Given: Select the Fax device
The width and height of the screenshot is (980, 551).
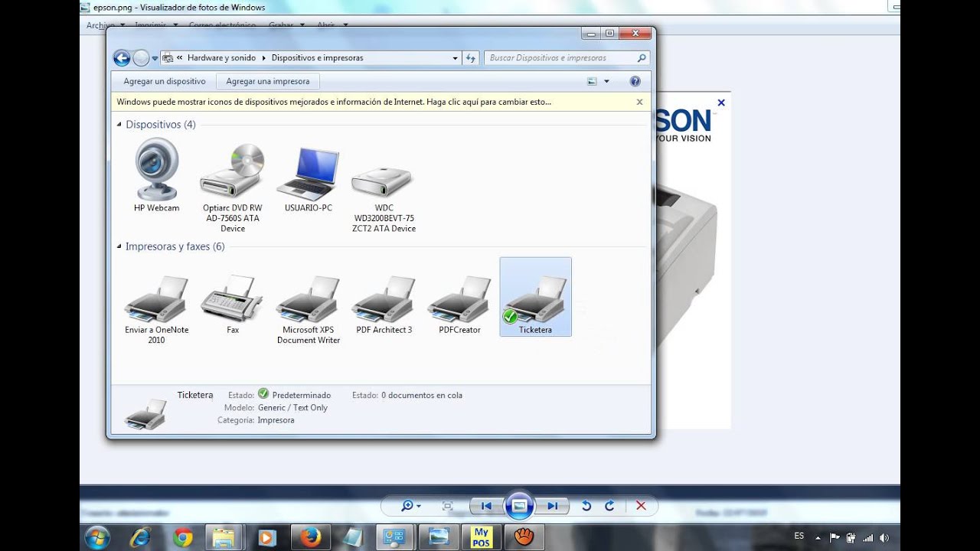Looking at the screenshot, I should [233, 305].
